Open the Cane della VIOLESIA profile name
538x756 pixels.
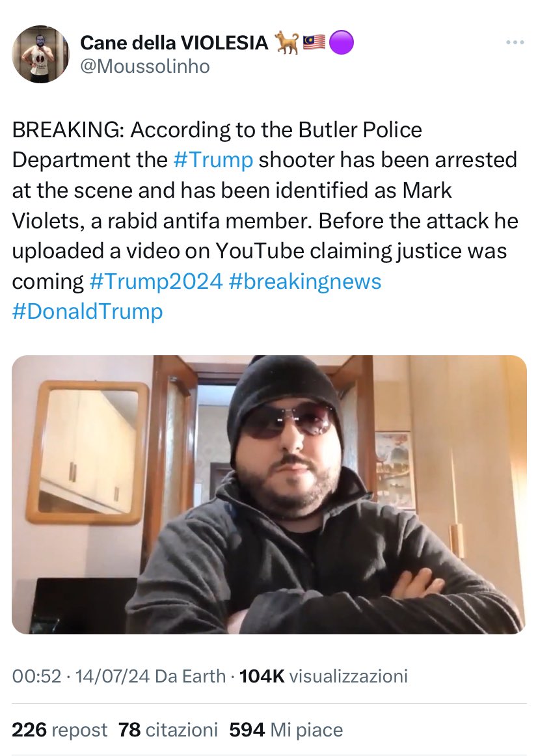tap(174, 42)
